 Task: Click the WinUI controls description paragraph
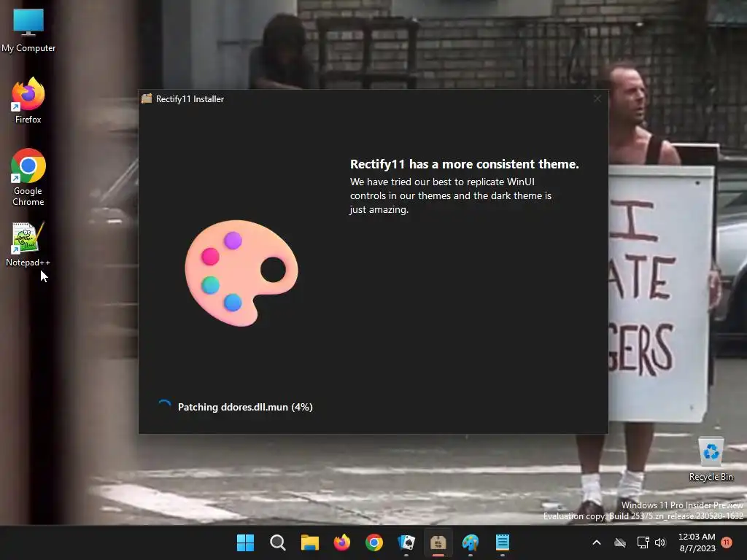451,195
